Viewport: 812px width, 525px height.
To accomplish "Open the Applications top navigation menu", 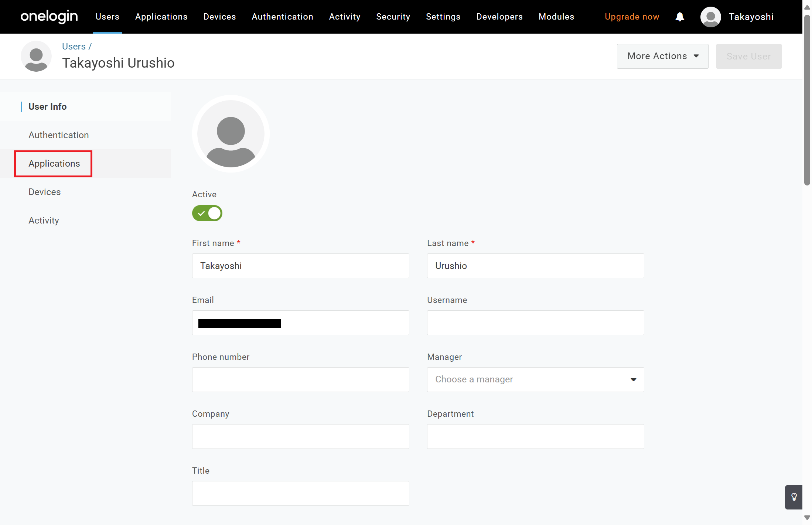I will point(161,17).
